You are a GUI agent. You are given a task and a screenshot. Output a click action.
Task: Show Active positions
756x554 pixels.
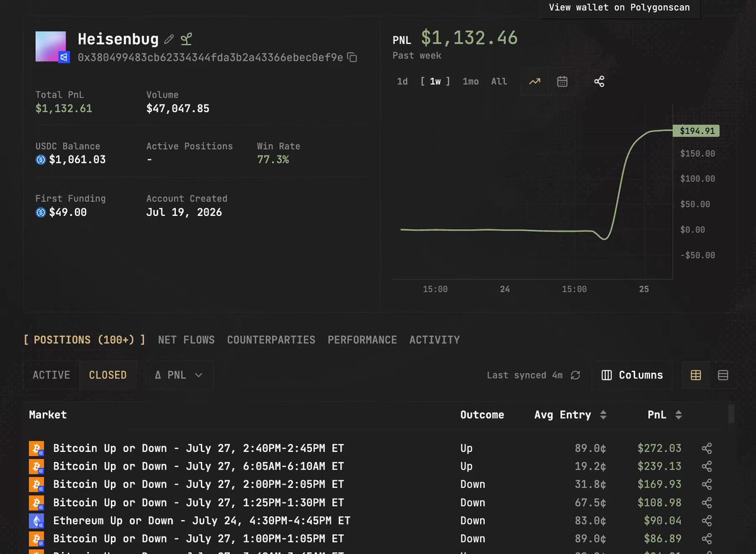(x=51, y=375)
